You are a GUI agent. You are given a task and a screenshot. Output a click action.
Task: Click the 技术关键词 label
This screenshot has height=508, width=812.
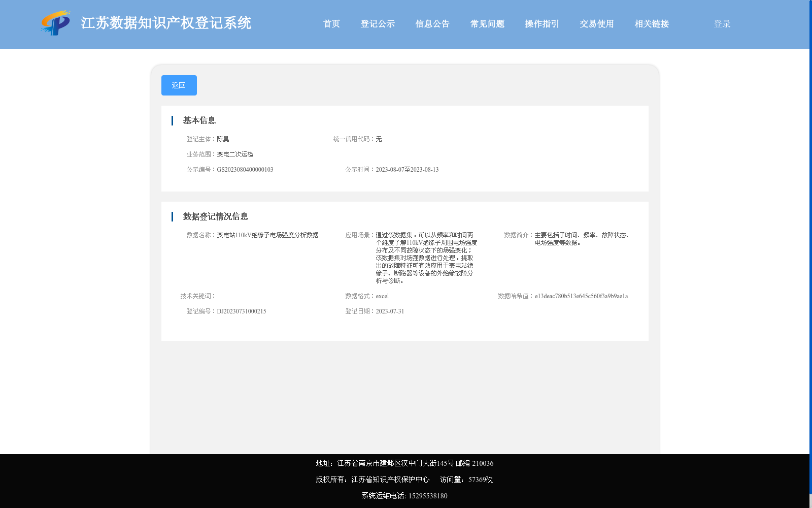198,296
